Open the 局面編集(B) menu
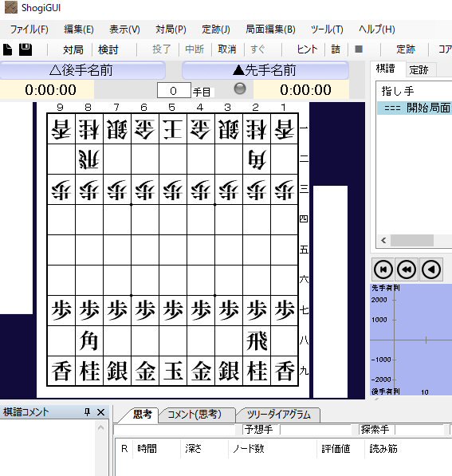The width and height of the screenshot is (452, 476). point(270,30)
